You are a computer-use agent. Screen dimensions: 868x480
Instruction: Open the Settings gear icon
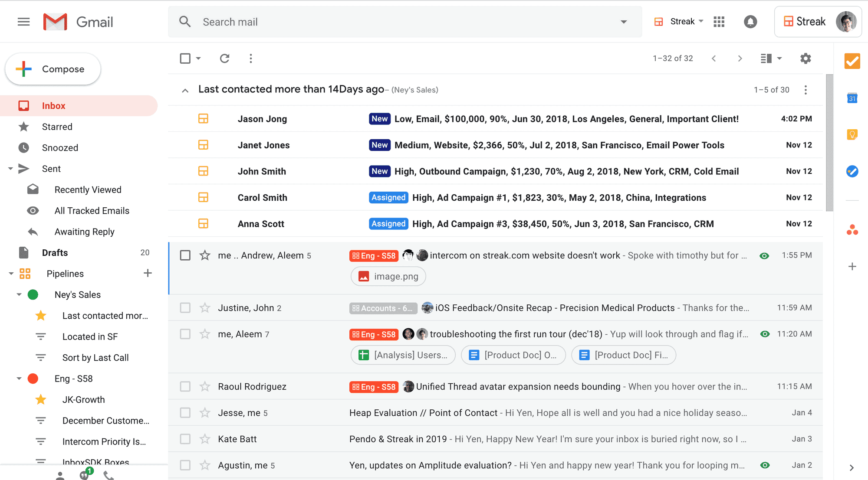tap(806, 59)
